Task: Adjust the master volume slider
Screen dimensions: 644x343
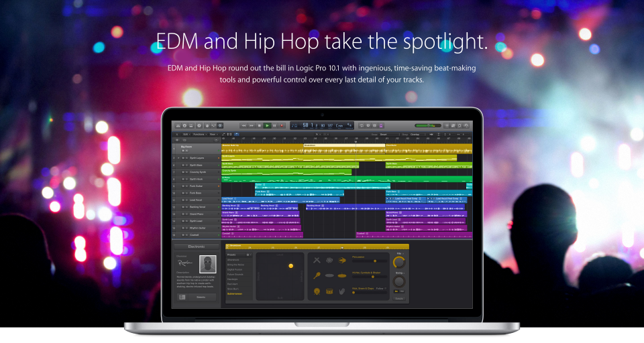Action: click(x=428, y=125)
